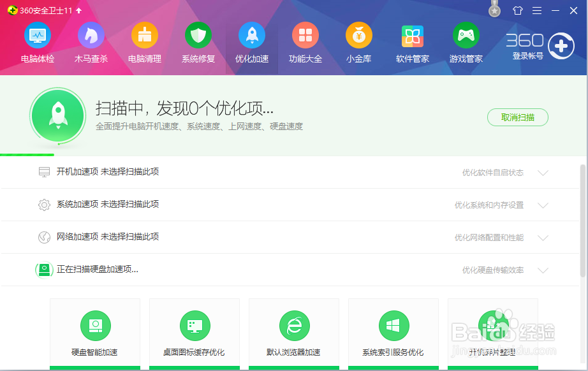Expand 系统加速项 row chevron
Image resolution: width=588 pixels, height=371 pixels.
click(543, 205)
